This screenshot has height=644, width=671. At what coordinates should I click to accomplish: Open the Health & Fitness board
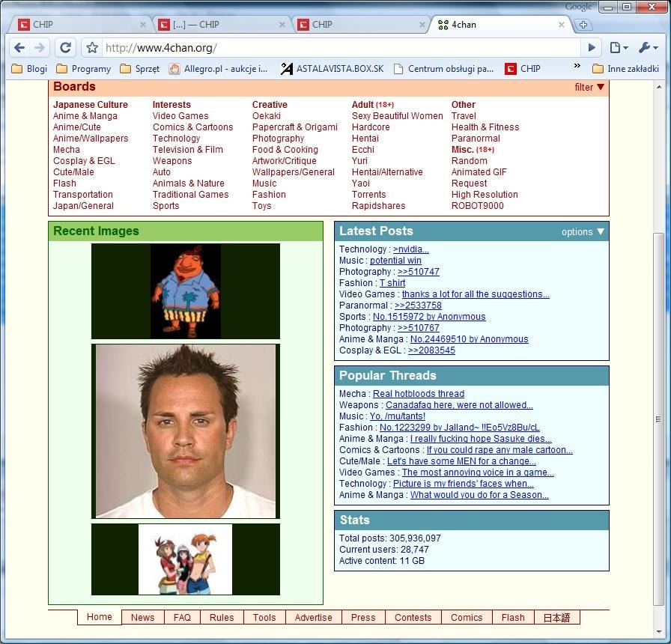485,127
